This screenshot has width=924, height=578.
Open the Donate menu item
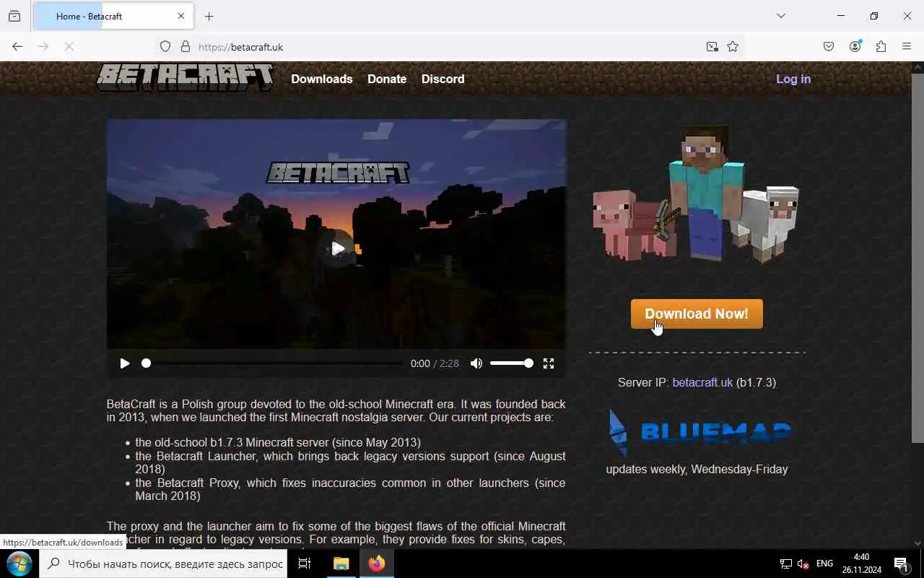(387, 79)
